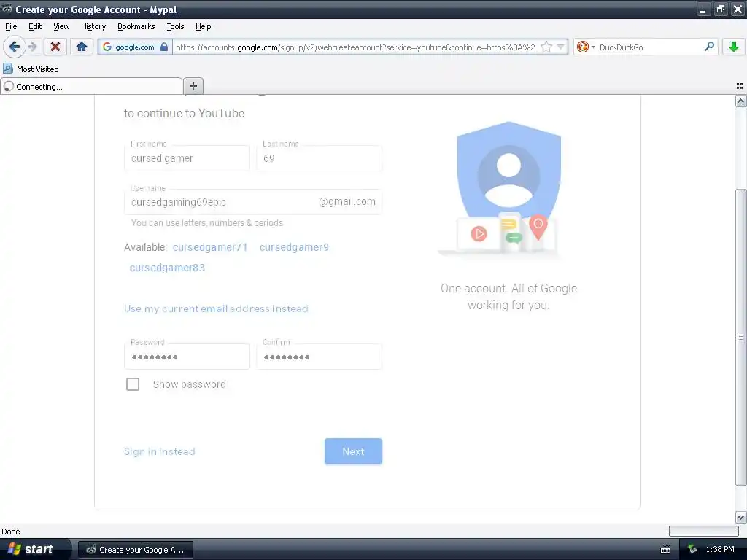Open the Windows start button

click(x=34, y=549)
